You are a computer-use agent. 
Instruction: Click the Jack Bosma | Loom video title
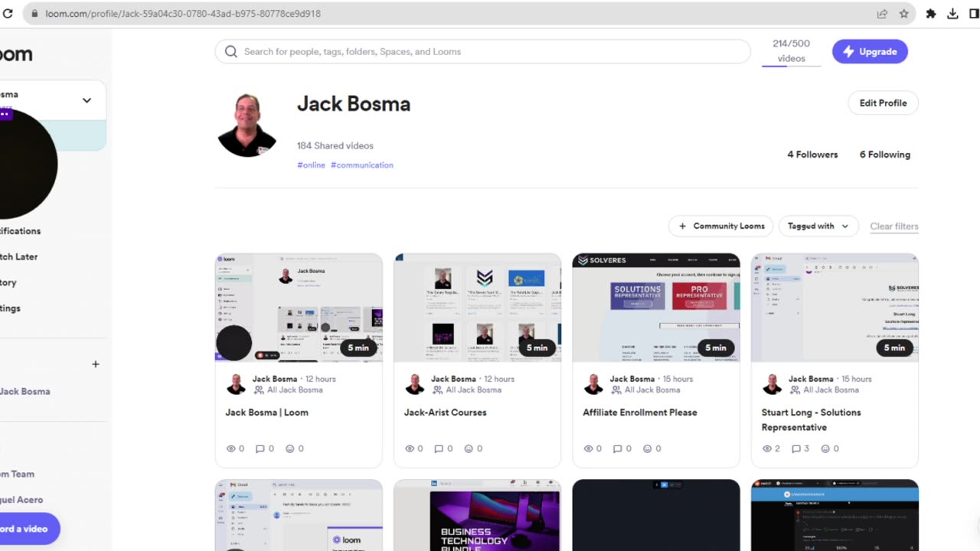pos(266,412)
